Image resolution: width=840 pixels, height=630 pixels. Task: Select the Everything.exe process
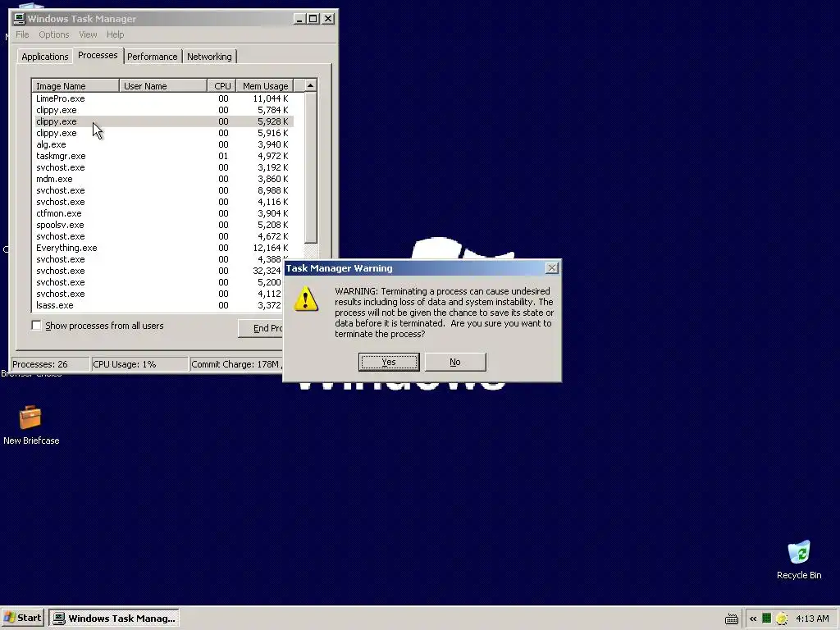click(162, 248)
